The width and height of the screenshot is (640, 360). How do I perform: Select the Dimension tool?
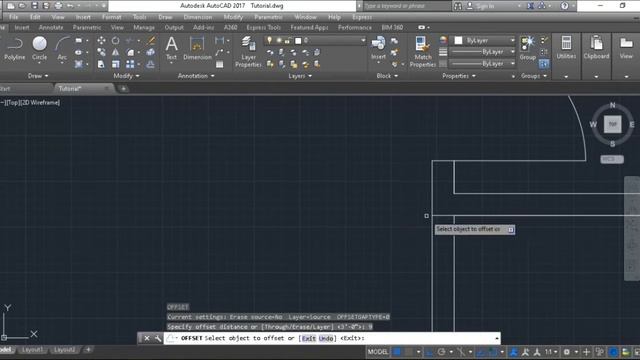[197, 48]
